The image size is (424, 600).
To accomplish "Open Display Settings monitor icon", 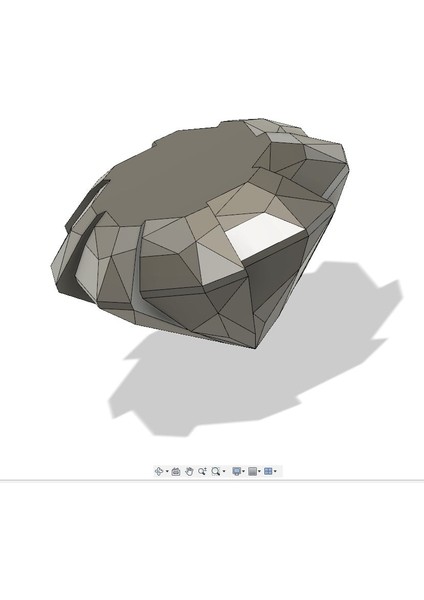I will pyautogui.click(x=237, y=471).
